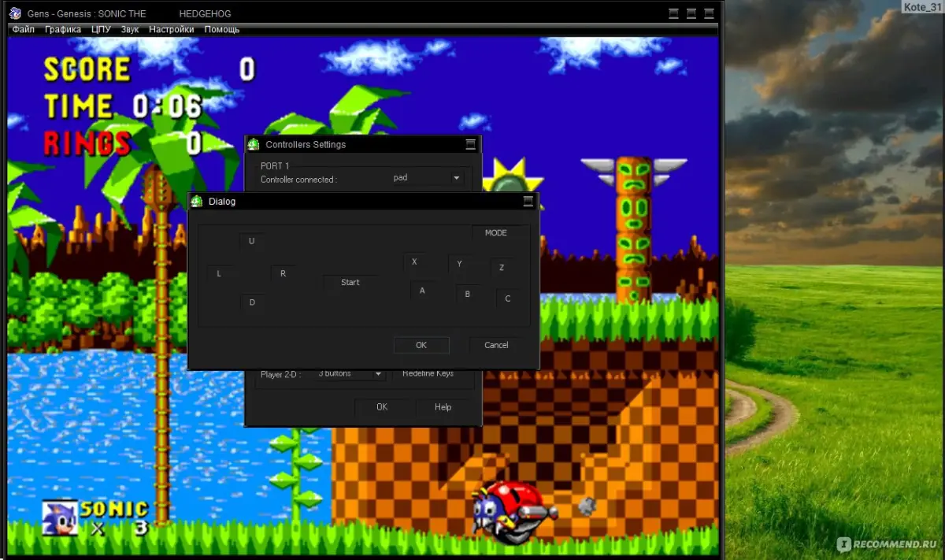
Task: Click the R direction button
Action: tap(283, 273)
